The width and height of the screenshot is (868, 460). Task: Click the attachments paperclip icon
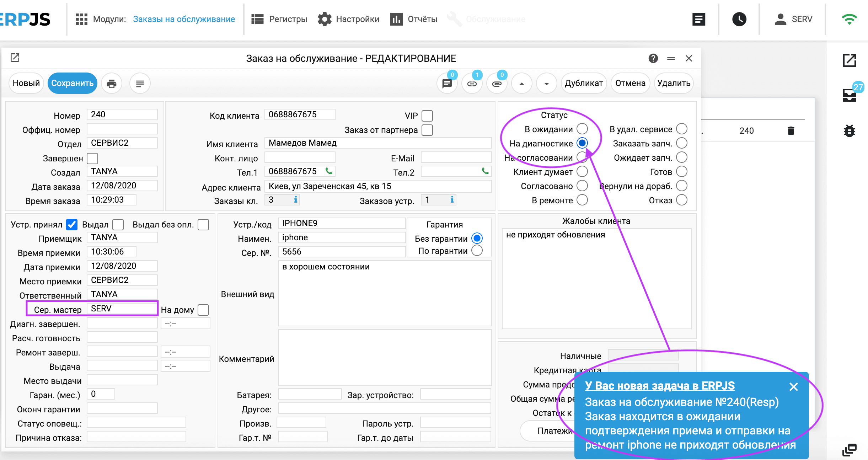pos(497,84)
